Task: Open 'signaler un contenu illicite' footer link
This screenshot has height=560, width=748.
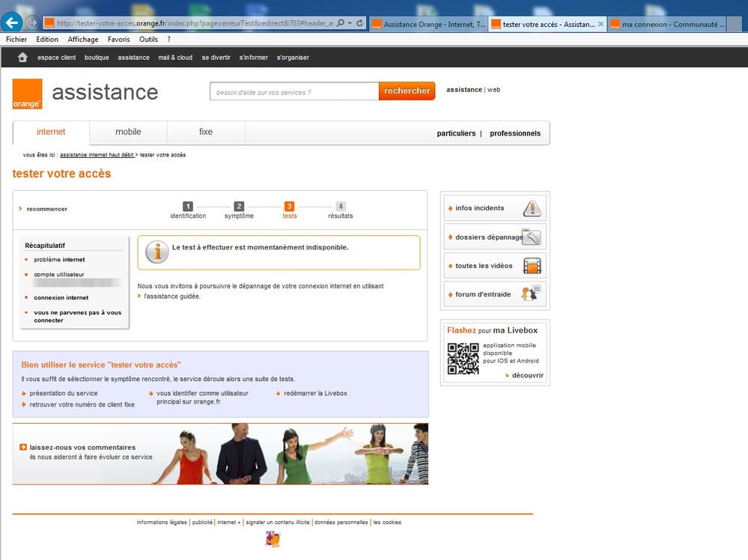Action: coord(278,523)
